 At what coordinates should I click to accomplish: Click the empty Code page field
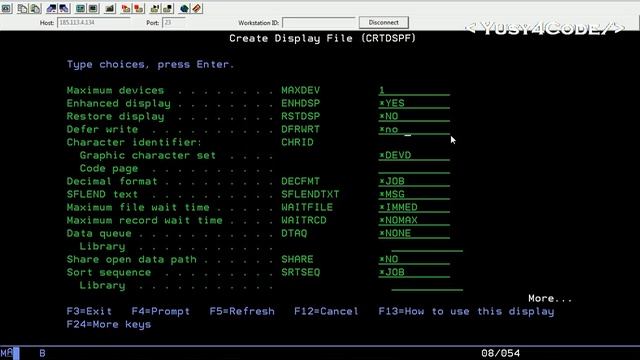click(x=414, y=169)
